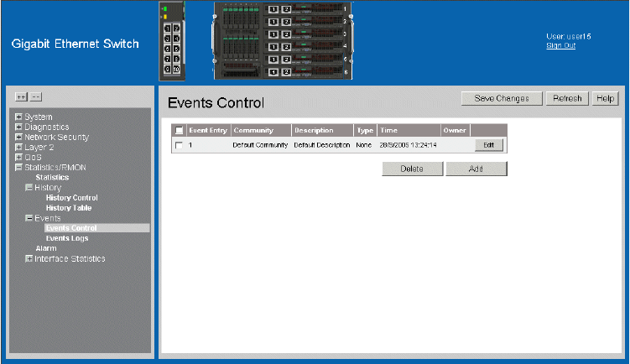630x364 pixels.
Task: Open History Control page
Action: point(72,198)
